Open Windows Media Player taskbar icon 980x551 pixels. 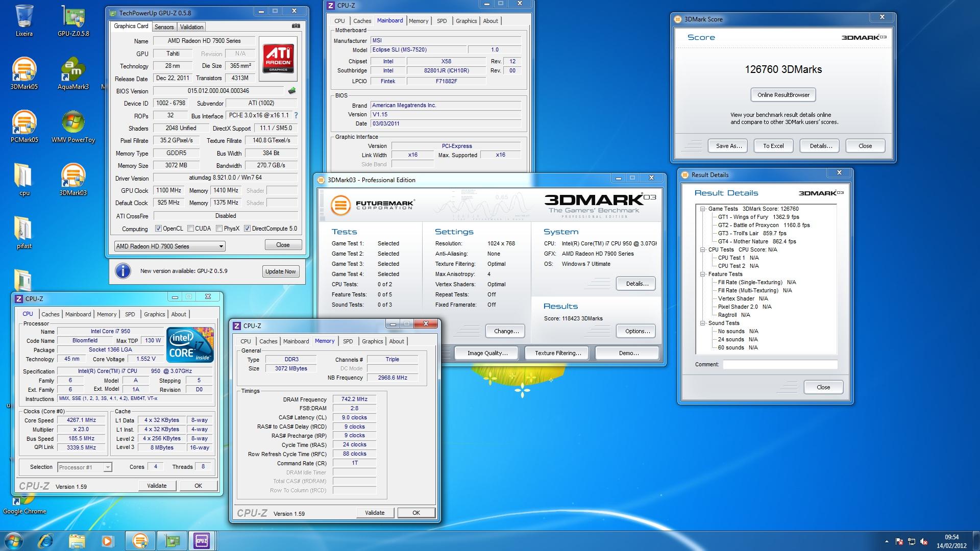(107, 541)
